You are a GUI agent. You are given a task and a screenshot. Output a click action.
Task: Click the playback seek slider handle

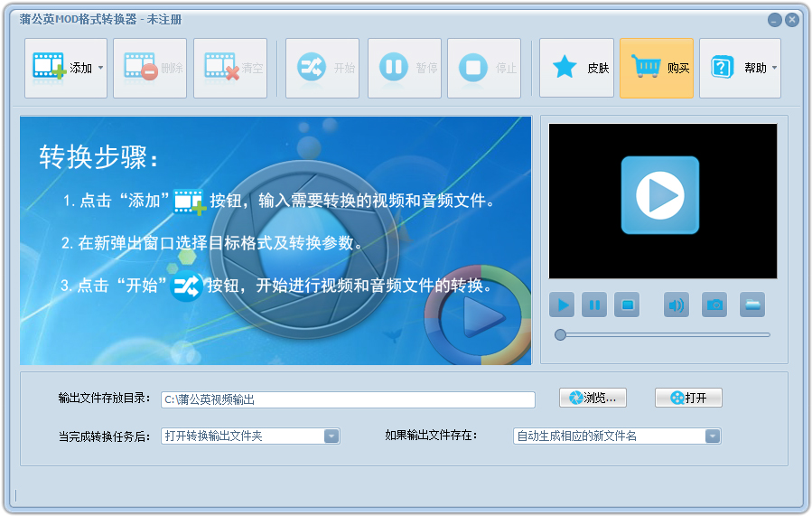click(x=560, y=334)
